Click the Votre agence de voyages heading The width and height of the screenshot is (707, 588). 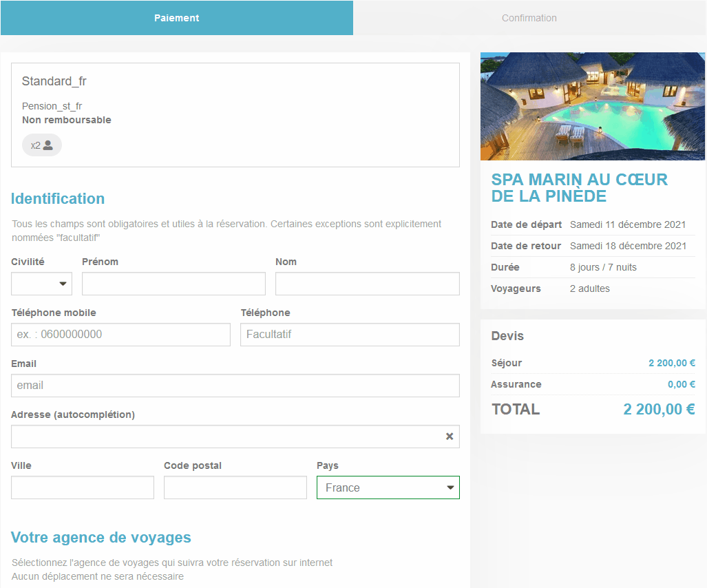tap(101, 538)
